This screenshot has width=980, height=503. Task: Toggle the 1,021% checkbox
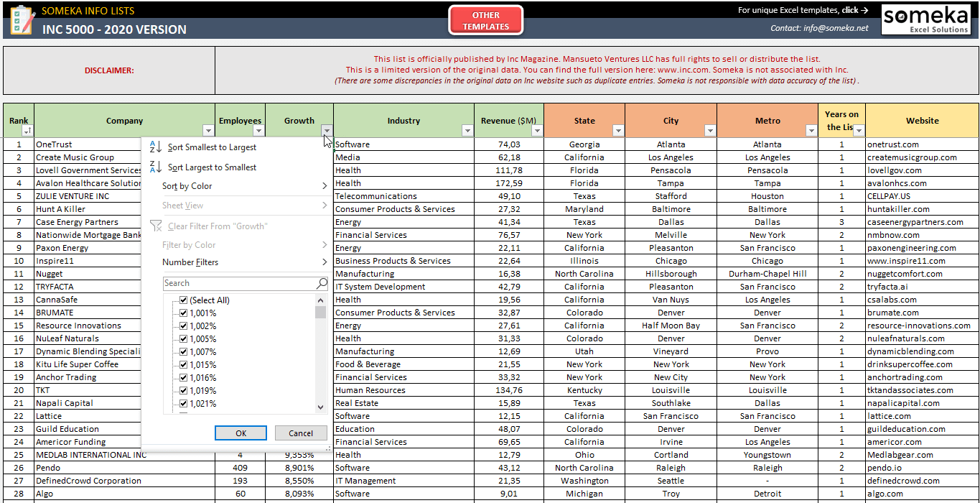click(x=184, y=404)
